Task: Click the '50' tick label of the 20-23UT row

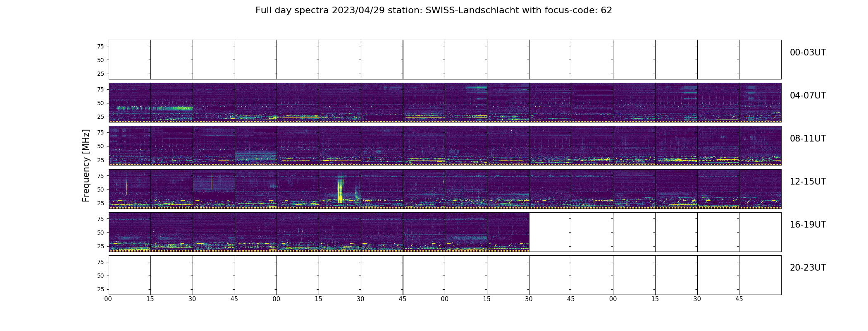Action: [x=100, y=276]
